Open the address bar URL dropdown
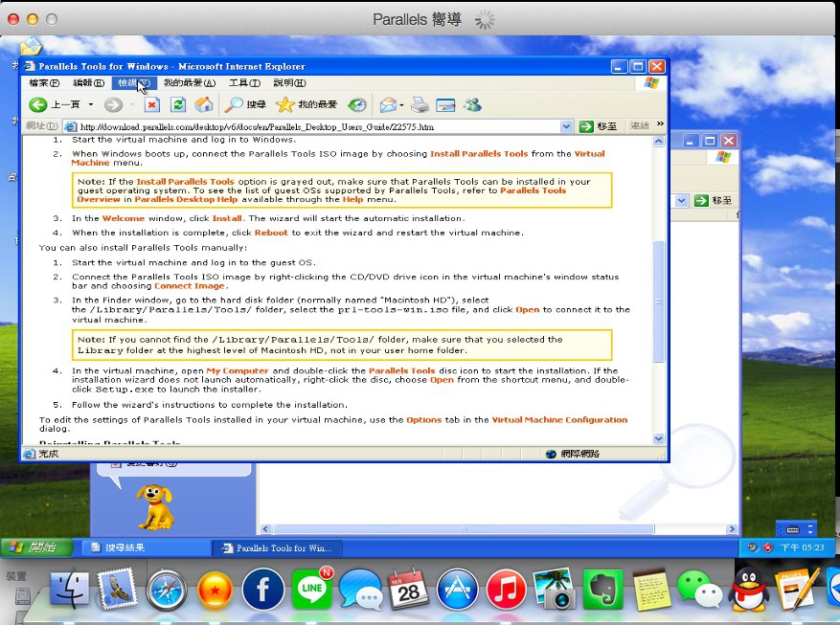This screenshot has width=840, height=625. 567,126
